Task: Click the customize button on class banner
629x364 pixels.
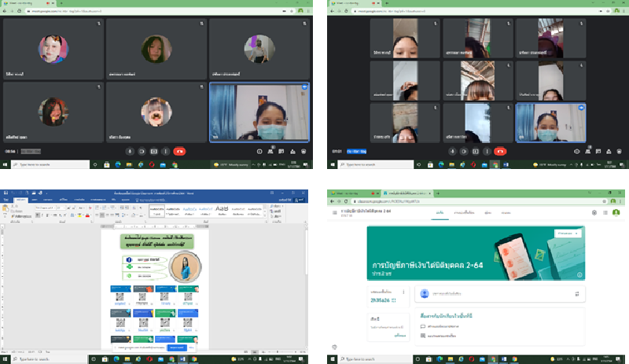Action: 568,233
